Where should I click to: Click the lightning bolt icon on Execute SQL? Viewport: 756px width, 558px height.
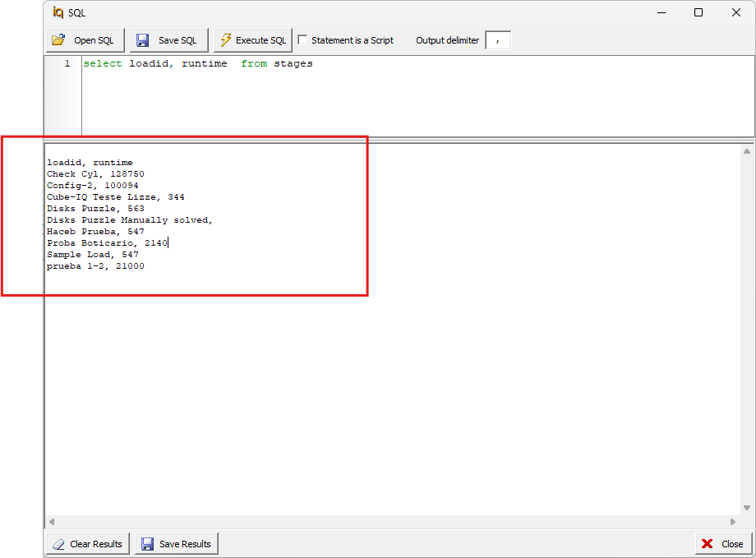224,39
